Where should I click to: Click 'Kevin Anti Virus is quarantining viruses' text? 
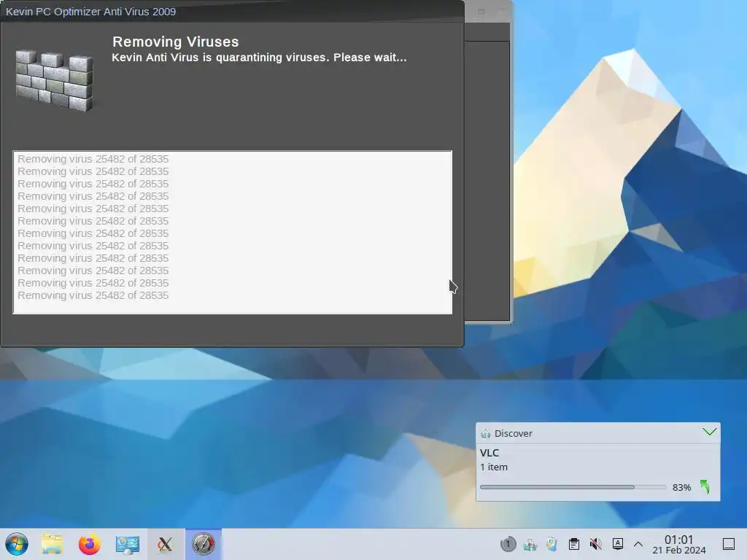pyautogui.click(x=259, y=58)
